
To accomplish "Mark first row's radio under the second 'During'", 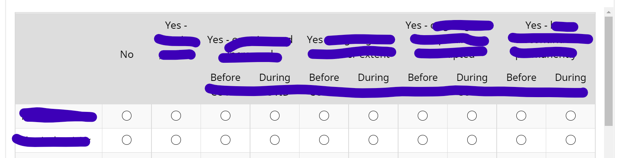I will [x=373, y=116].
